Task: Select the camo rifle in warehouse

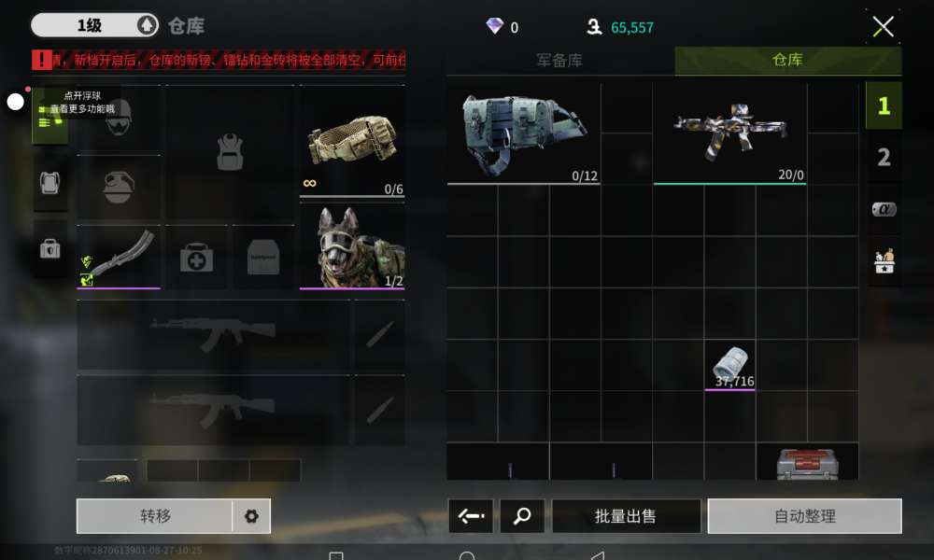Action: (730, 133)
